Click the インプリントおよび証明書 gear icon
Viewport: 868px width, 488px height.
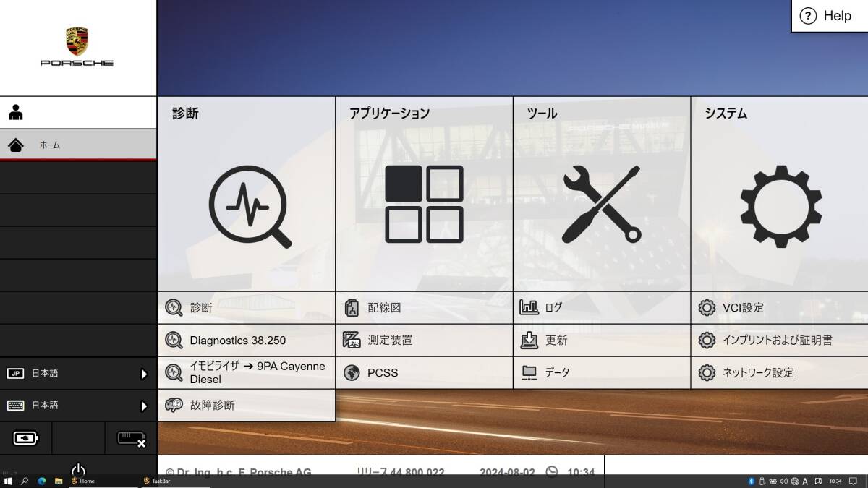[707, 340]
